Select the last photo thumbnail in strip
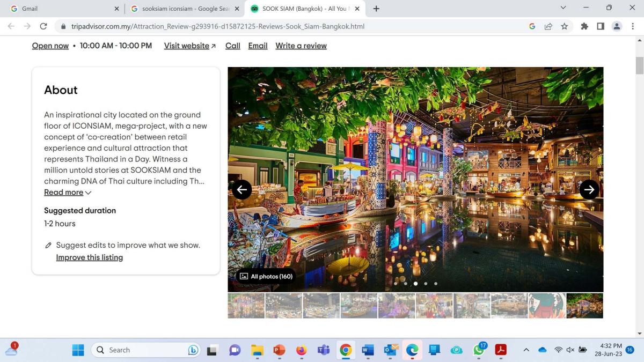This screenshot has height=362, width=644. tap(585, 306)
